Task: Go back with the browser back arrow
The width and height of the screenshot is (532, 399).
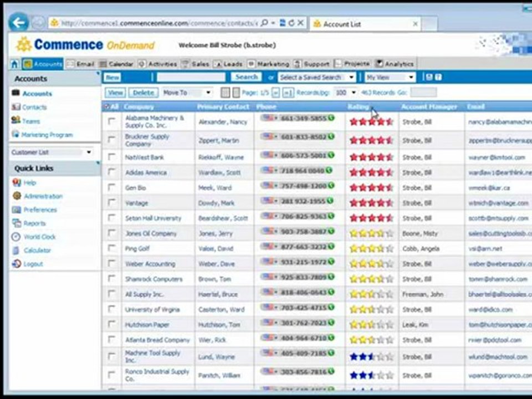Action: coord(19,23)
